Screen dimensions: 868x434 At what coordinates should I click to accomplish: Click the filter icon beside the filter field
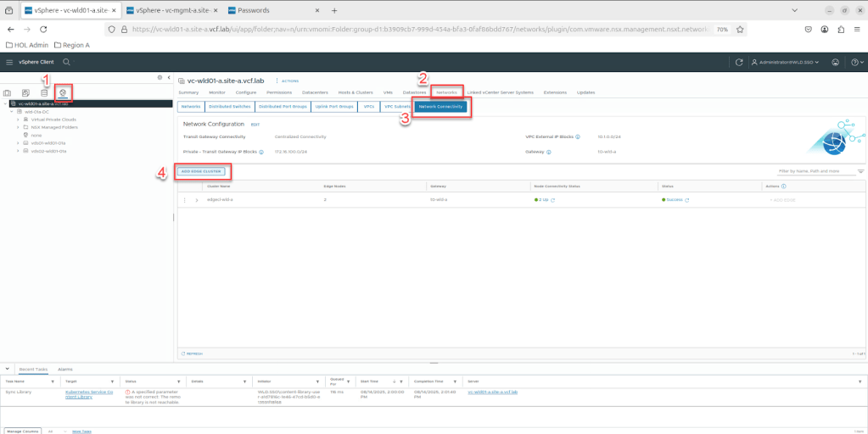pos(861,171)
